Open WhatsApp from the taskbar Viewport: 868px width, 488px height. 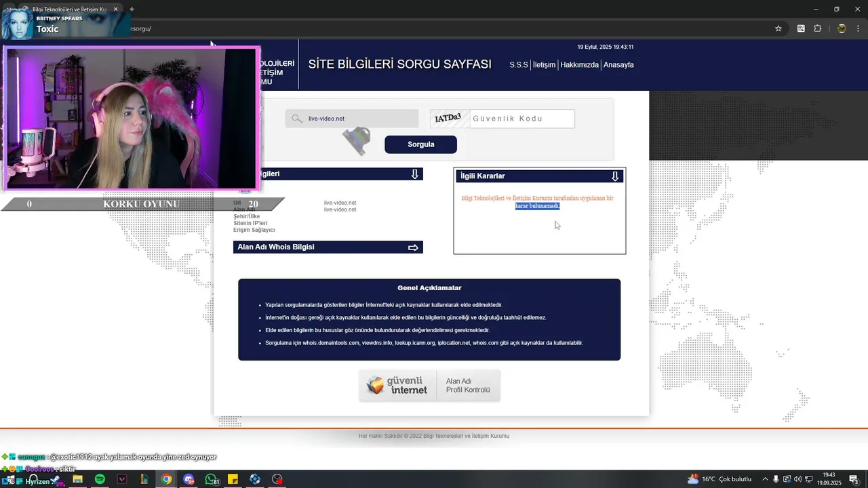[x=211, y=479]
